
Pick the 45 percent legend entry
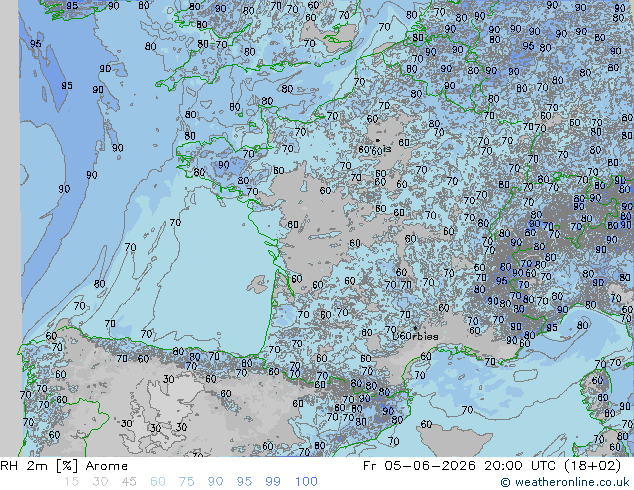point(129,482)
